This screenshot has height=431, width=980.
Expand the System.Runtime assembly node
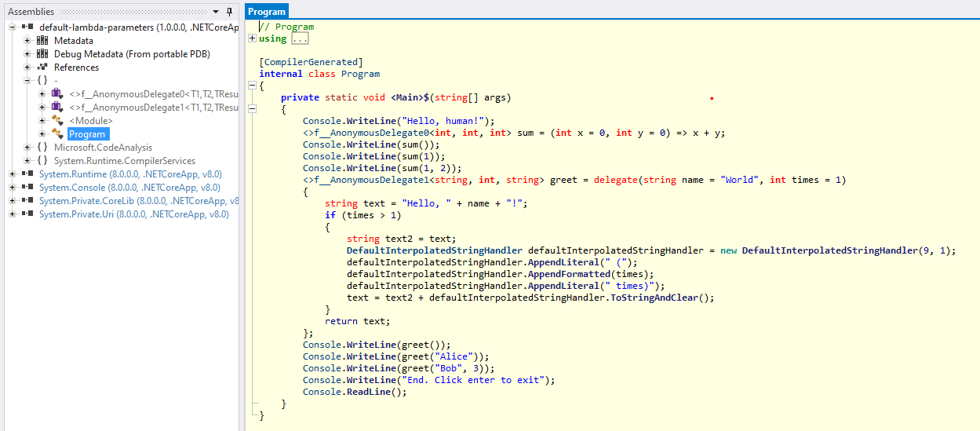(x=13, y=174)
